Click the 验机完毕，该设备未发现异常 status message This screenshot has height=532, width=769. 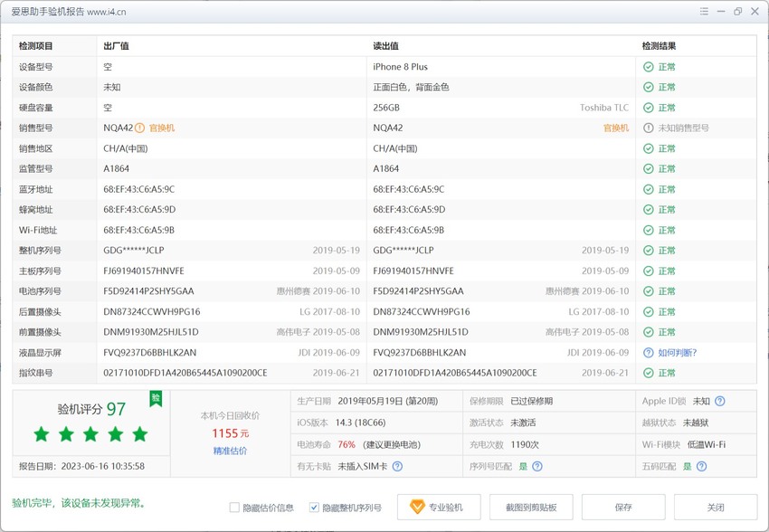tap(79, 503)
